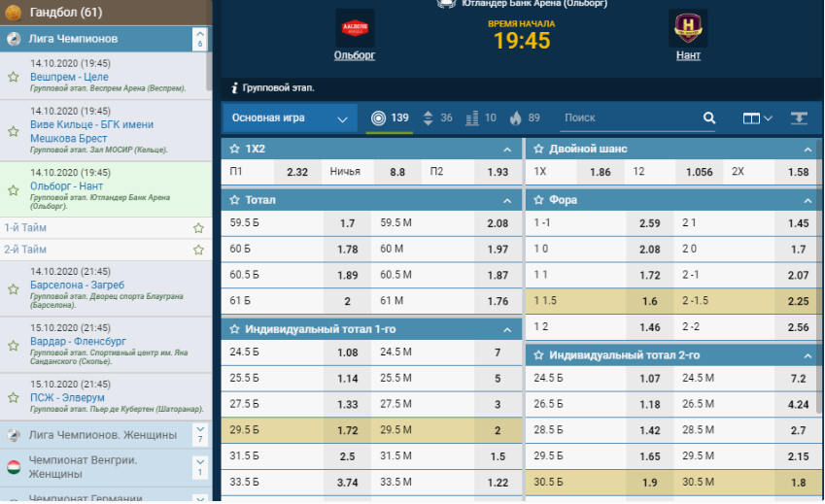Toggle favorite star for Ольборг - Нант
This screenshot has width=825, height=504.
coord(14,190)
